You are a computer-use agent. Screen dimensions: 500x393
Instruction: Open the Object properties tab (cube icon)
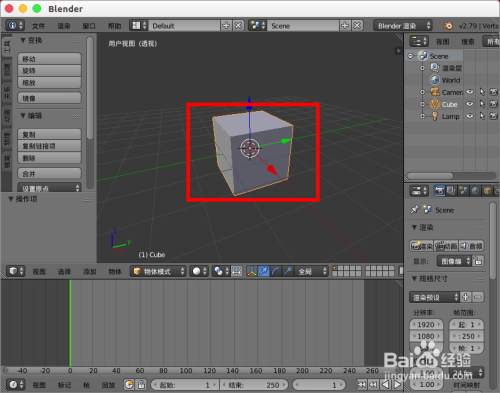[x=487, y=191]
